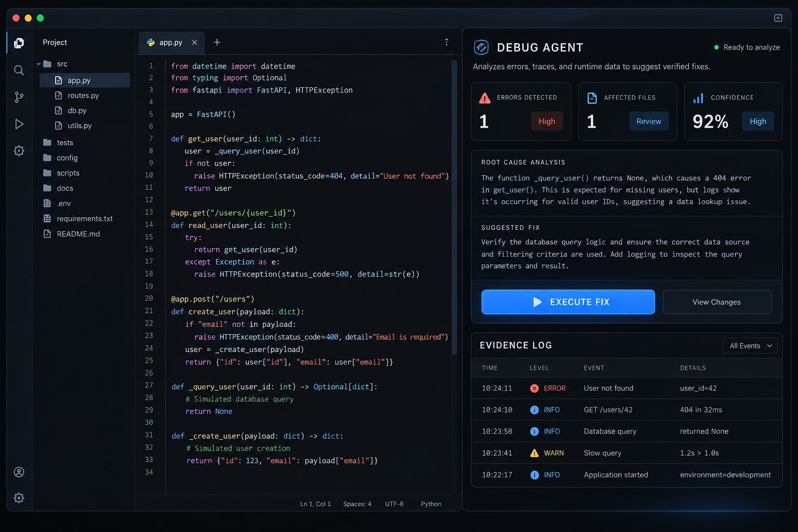Click the INFO icon for GET /users/42
The image size is (798, 532).
pos(534,410)
